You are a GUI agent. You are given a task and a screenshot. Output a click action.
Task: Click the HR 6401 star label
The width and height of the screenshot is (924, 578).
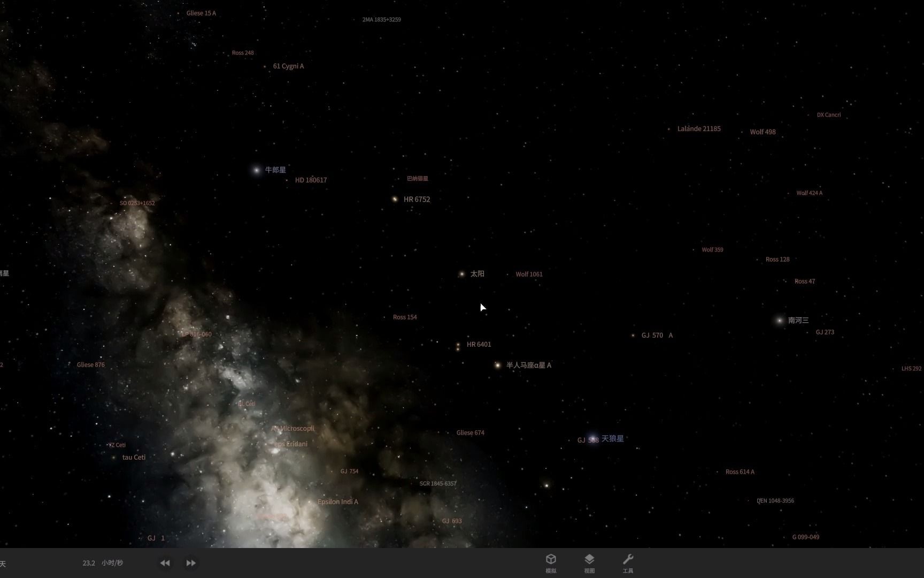click(479, 344)
